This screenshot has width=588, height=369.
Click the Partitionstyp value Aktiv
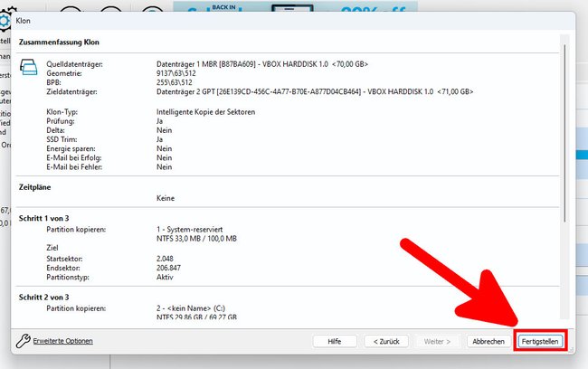[x=165, y=277]
